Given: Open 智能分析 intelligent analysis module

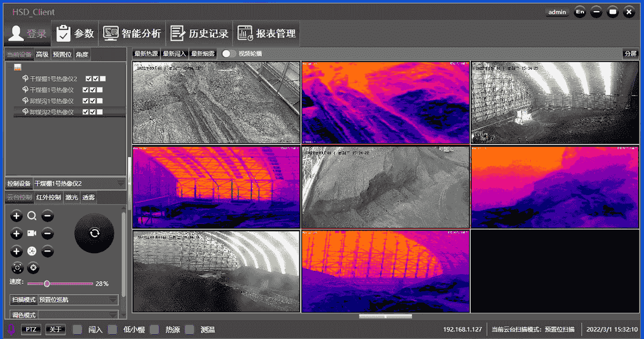Looking at the screenshot, I should click(x=132, y=33).
